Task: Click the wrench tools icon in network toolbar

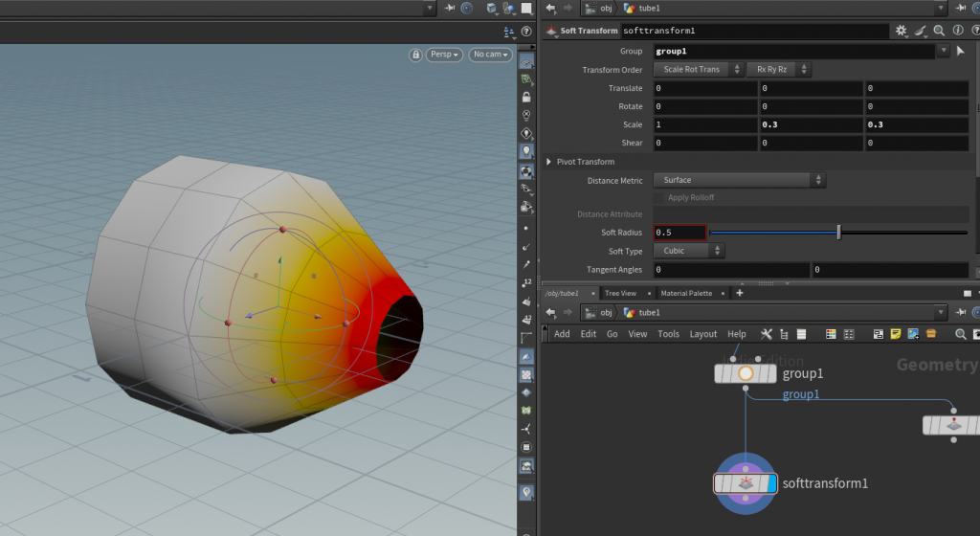Action: pos(766,334)
